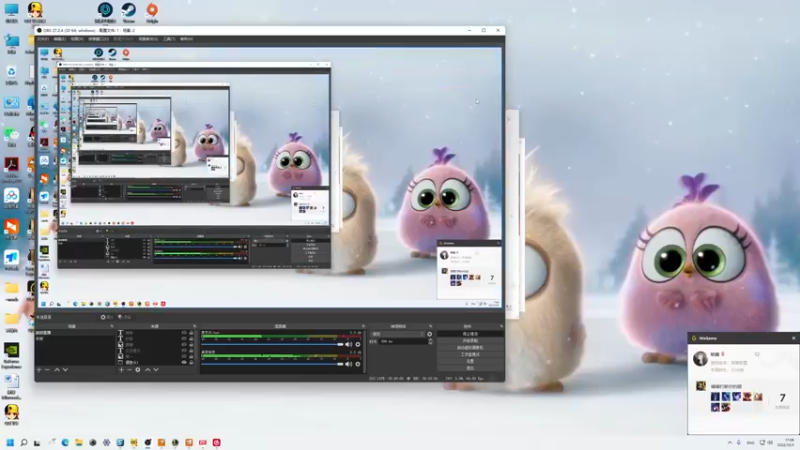
Task: Add a new source with the plus icon
Action: [121, 369]
